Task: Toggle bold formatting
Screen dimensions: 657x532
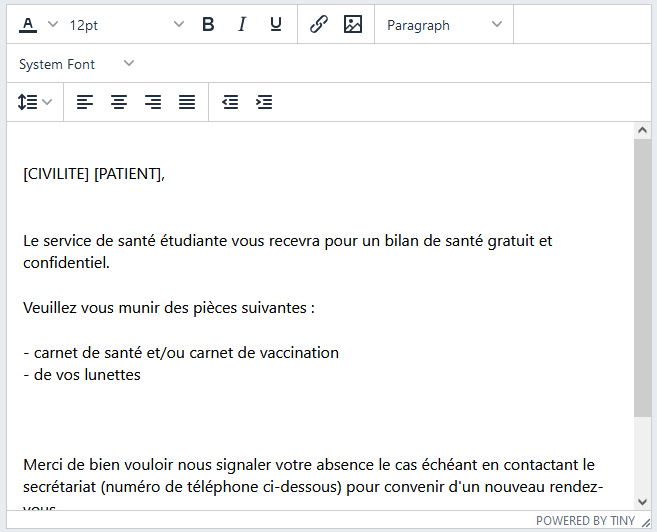Action: [208, 25]
